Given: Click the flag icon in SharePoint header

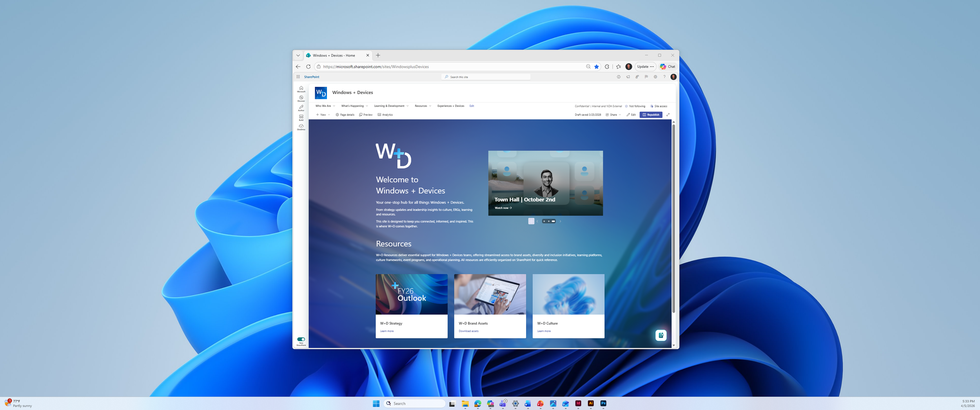Looking at the screenshot, I should [646, 77].
